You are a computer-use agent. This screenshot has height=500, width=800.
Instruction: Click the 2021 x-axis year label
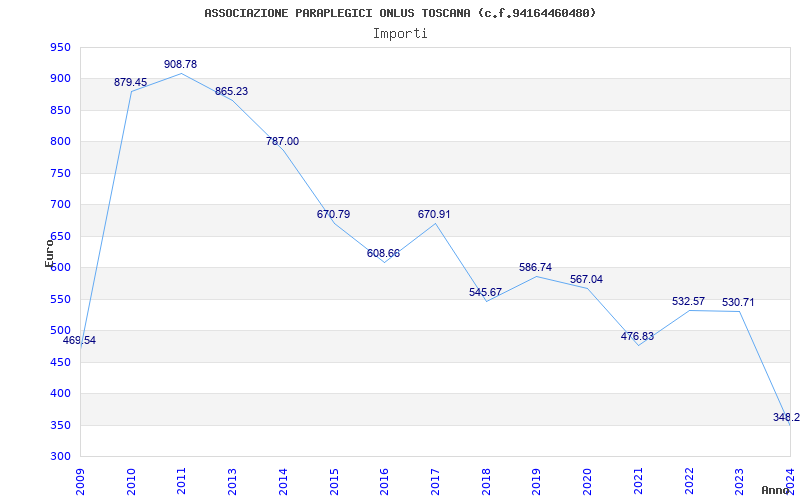click(638, 481)
